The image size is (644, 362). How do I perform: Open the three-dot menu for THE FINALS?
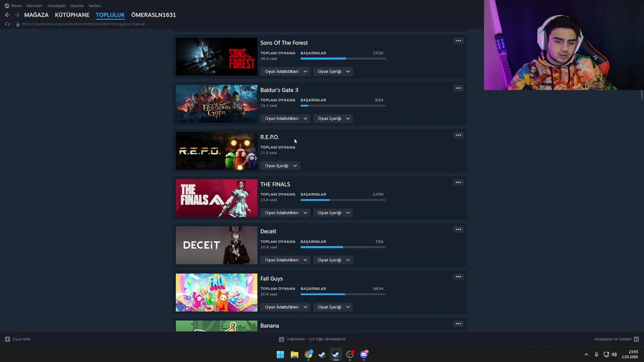458,183
